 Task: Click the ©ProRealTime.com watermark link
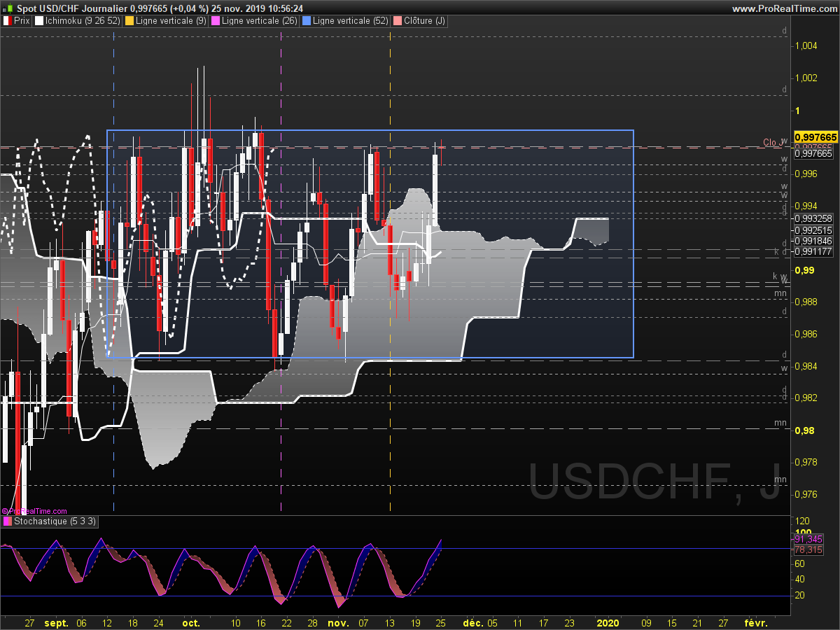pyautogui.click(x=34, y=511)
